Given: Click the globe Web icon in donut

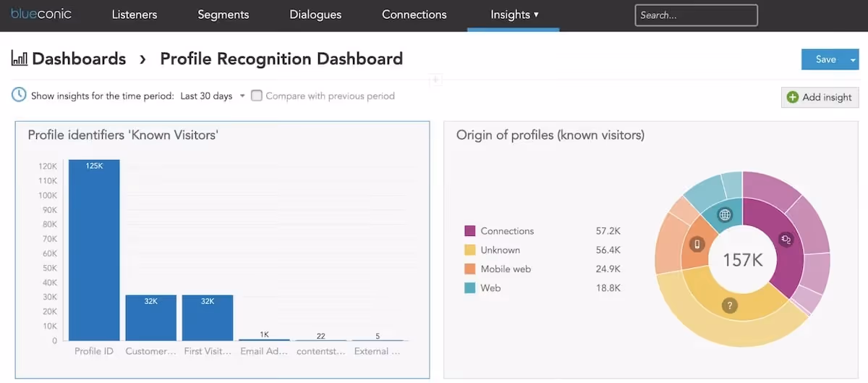Looking at the screenshot, I should [x=725, y=214].
